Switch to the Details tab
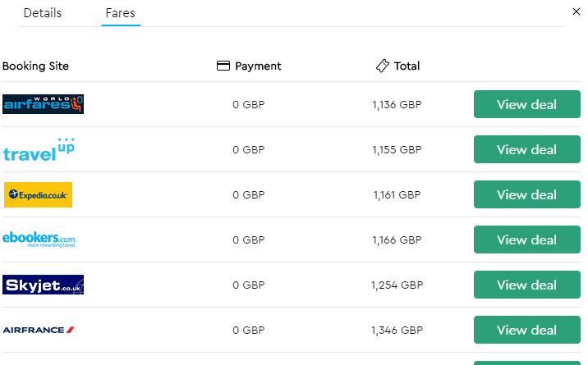This screenshot has height=365, width=588. coord(42,13)
